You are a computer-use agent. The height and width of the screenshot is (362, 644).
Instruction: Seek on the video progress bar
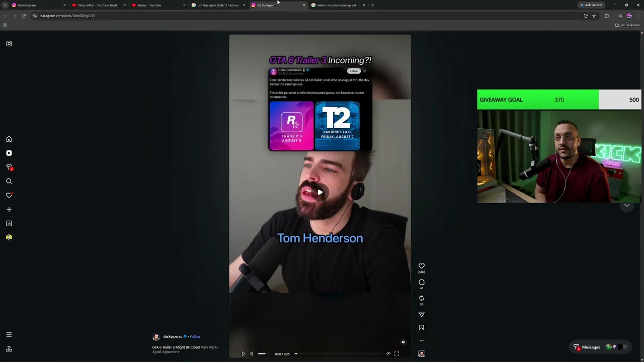click(340, 354)
